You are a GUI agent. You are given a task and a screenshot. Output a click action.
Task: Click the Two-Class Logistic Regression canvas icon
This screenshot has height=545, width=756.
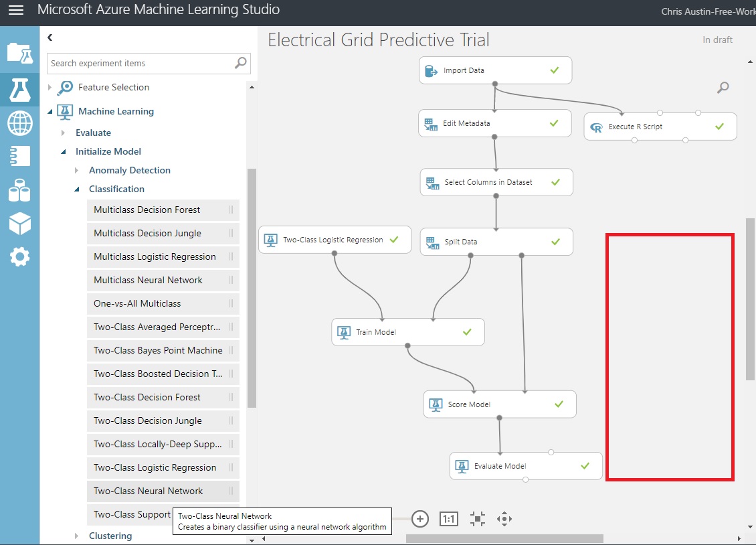270,240
